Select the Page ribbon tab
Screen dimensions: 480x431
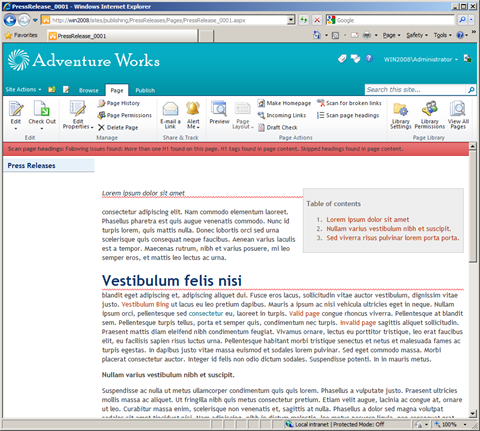(117, 90)
